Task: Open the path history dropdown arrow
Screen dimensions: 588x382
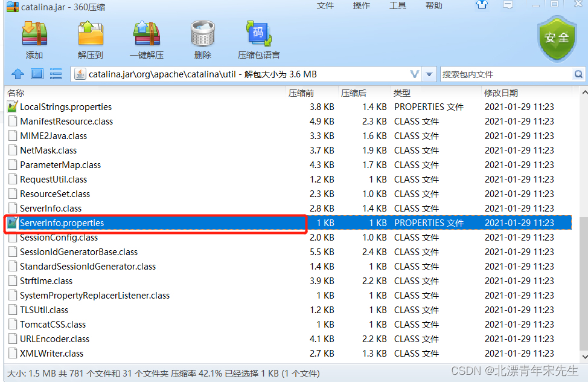Action: 429,74
